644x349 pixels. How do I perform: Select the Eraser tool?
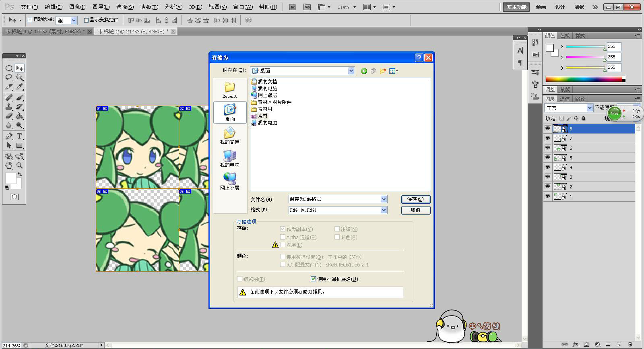(x=9, y=116)
